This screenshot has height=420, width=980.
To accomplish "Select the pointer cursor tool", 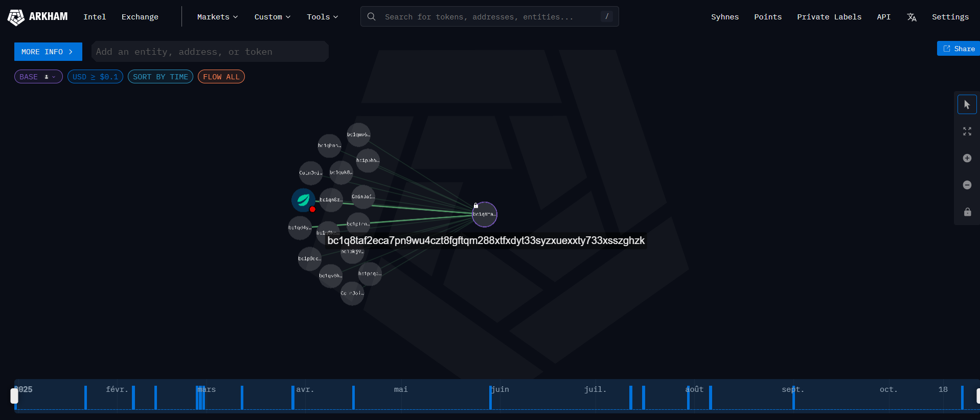I will click(x=967, y=104).
